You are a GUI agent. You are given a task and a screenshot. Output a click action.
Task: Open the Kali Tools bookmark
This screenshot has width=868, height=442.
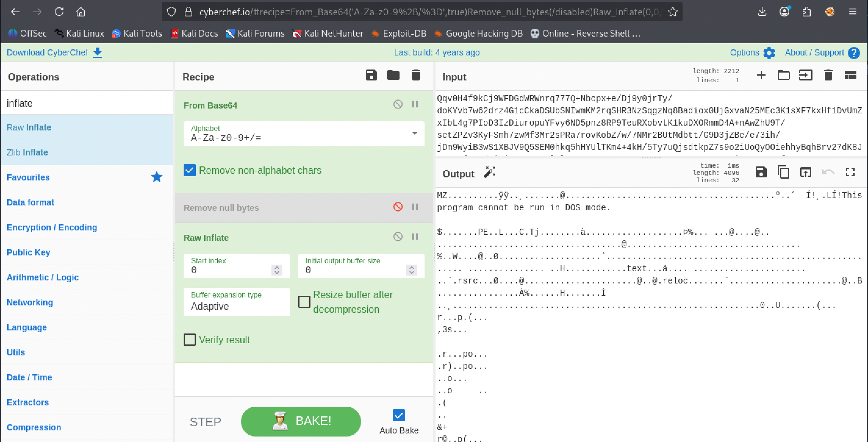tap(137, 33)
